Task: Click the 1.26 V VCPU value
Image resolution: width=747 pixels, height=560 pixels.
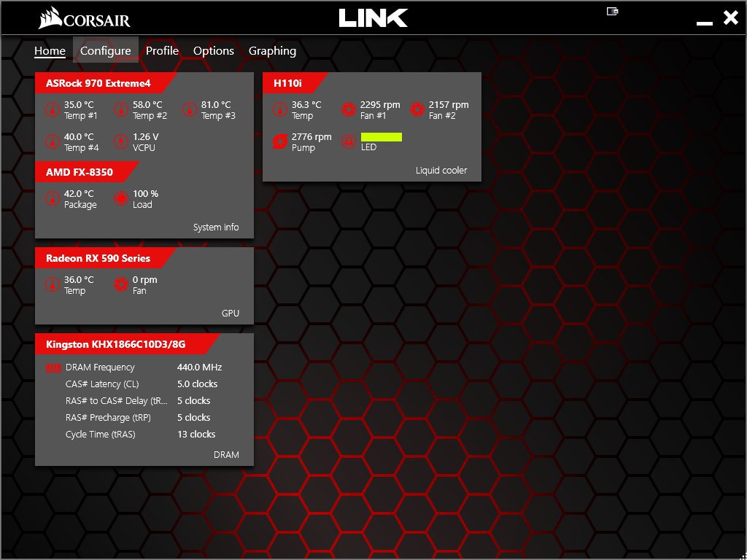Action: coord(146,136)
